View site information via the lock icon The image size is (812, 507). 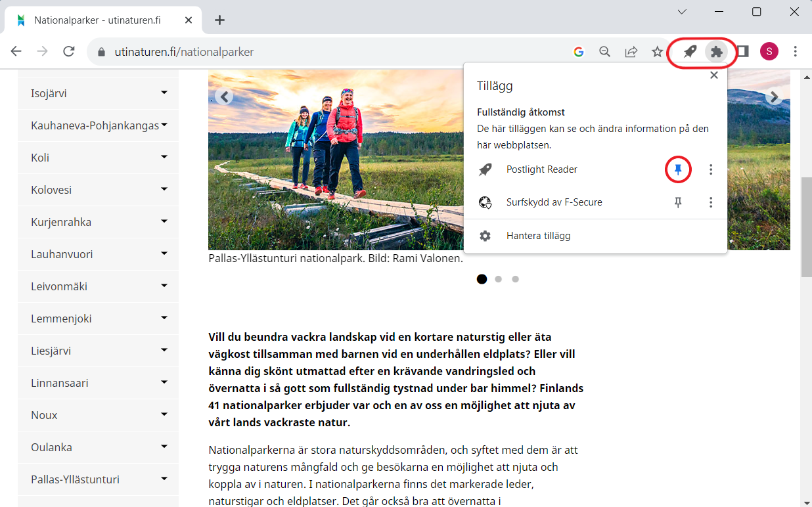click(x=101, y=52)
